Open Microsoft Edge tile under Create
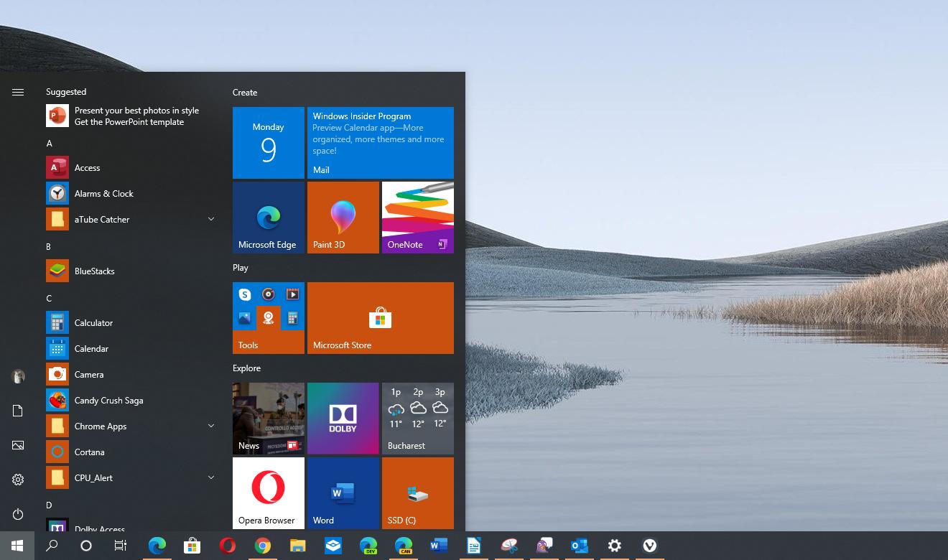Screen dimensions: 948x560 click(268, 217)
